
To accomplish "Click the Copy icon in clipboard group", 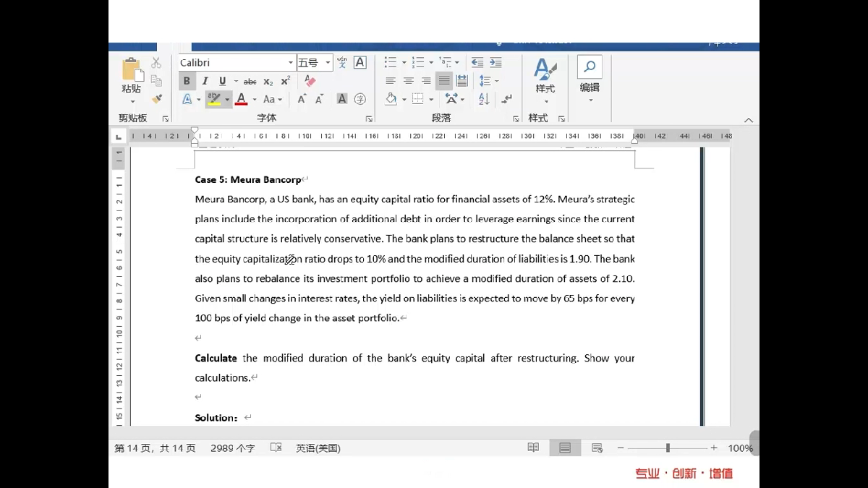I will (x=156, y=81).
